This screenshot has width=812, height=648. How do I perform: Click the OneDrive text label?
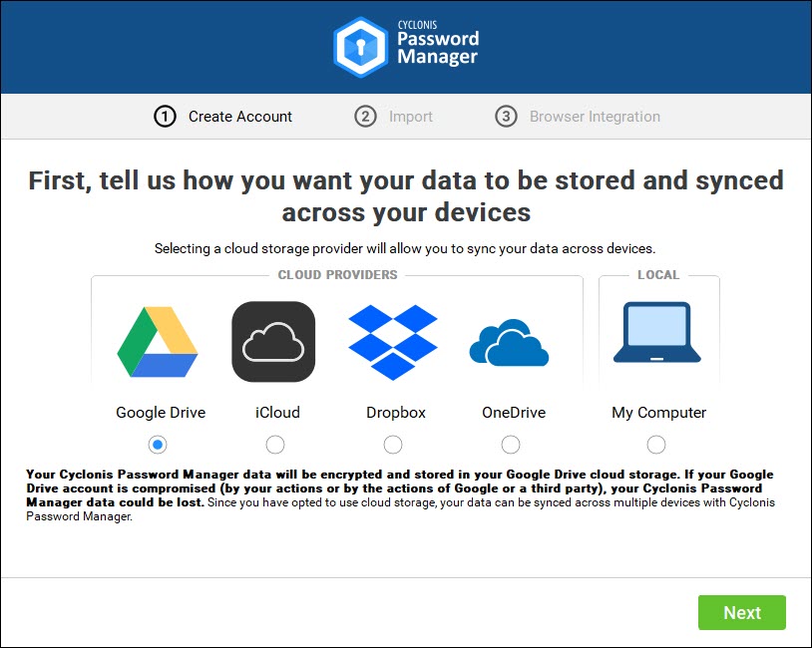pos(514,413)
